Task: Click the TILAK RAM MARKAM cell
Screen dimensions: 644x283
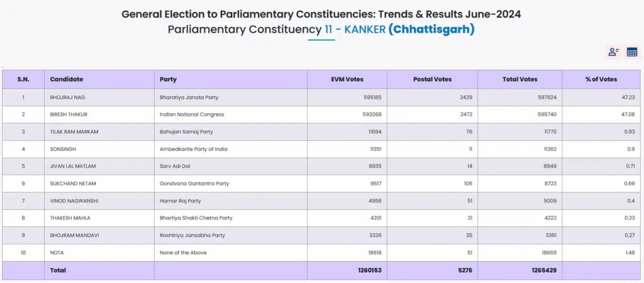Action: pyautogui.click(x=74, y=131)
